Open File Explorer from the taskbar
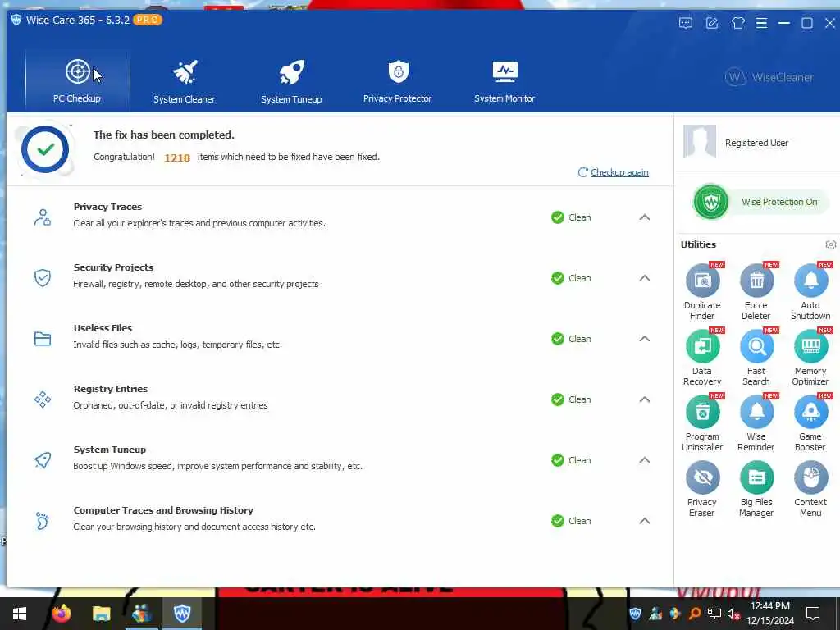Image resolution: width=840 pixels, height=630 pixels. pos(101,614)
